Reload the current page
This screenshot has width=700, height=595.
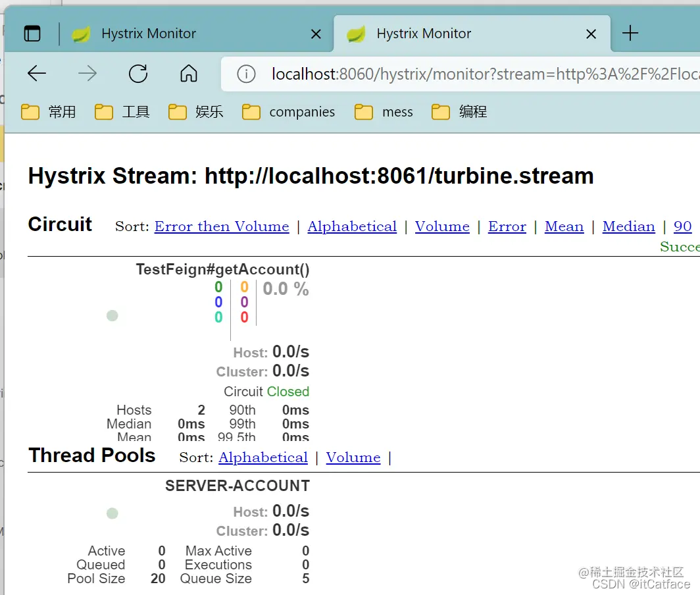tap(138, 74)
